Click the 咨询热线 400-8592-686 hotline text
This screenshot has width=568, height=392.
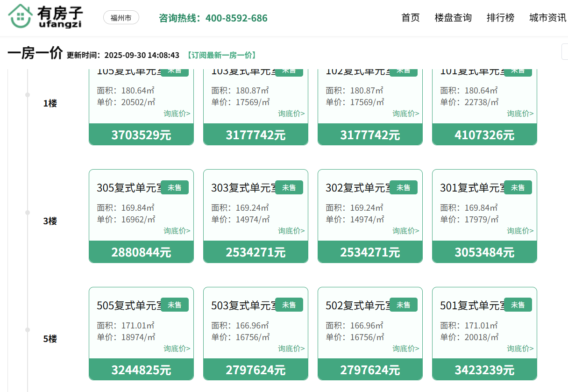[x=213, y=18]
